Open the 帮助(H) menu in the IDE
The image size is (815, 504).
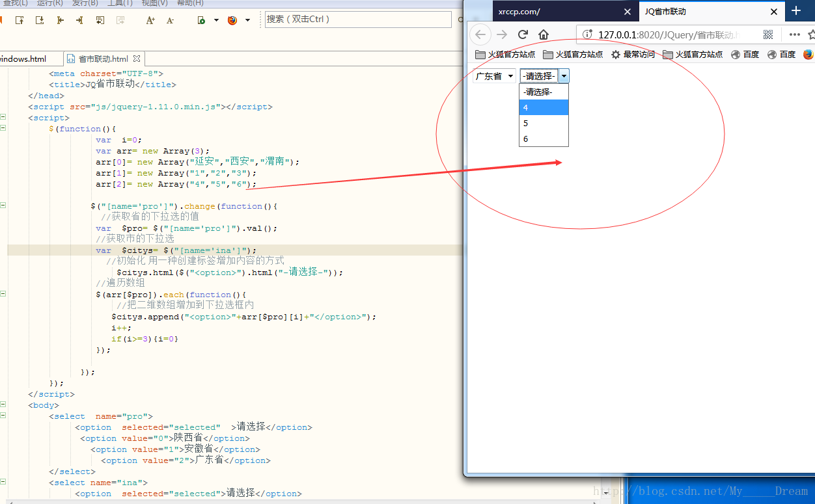pyautogui.click(x=190, y=3)
